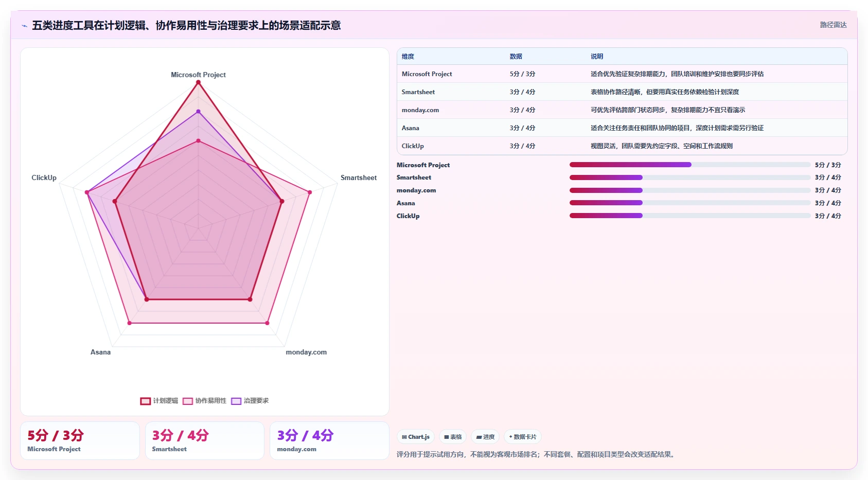Open the Microsoft Project 5分 / 3分 card
This screenshot has width=868, height=480.
click(x=80, y=440)
